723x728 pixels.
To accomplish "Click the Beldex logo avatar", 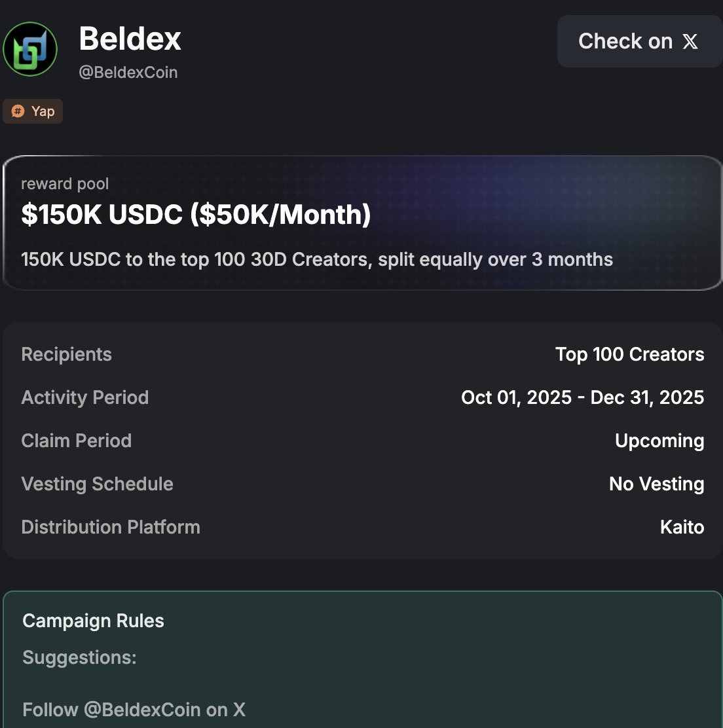I will [30, 49].
